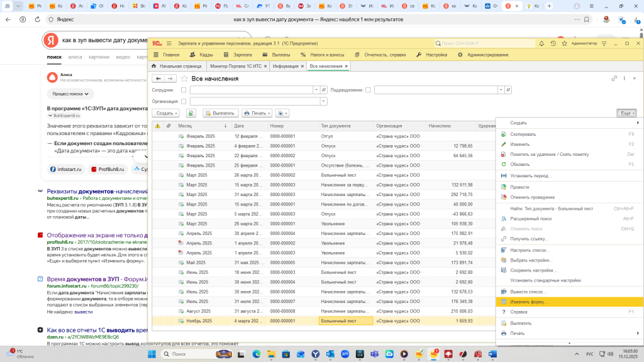Click the get-link chain icon beside form title
This screenshot has width=644, height=362.
click(614, 79)
